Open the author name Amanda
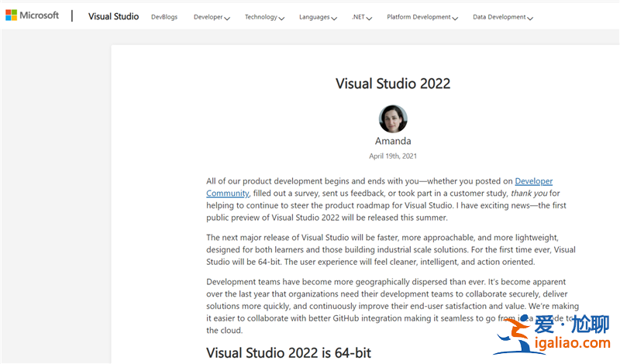The width and height of the screenshot is (620, 364). click(x=393, y=141)
